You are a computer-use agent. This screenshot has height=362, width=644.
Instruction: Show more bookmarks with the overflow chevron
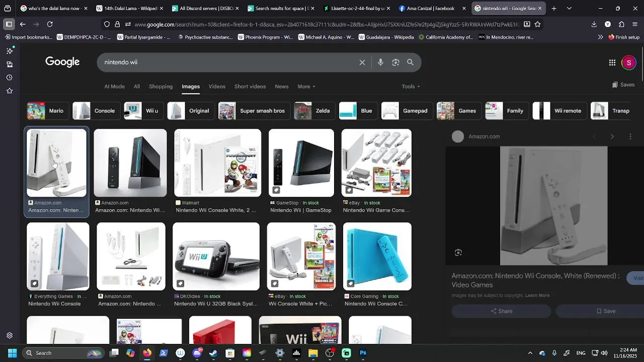[x=600, y=37]
